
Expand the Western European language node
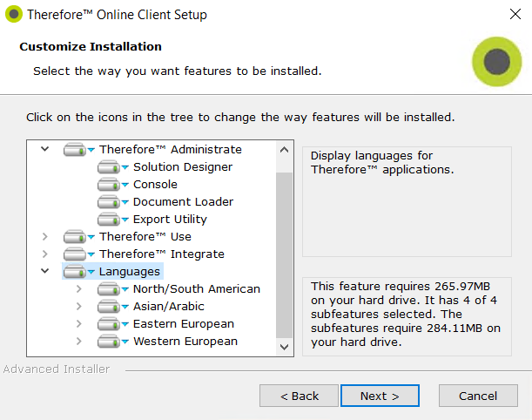click(x=78, y=342)
